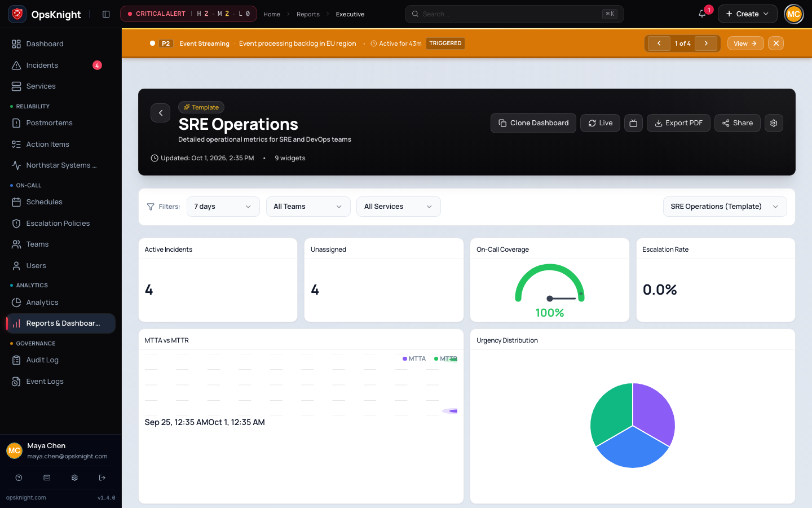The height and width of the screenshot is (508, 812).
Task: Open the Create dropdown menu
Action: click(747, 14)
